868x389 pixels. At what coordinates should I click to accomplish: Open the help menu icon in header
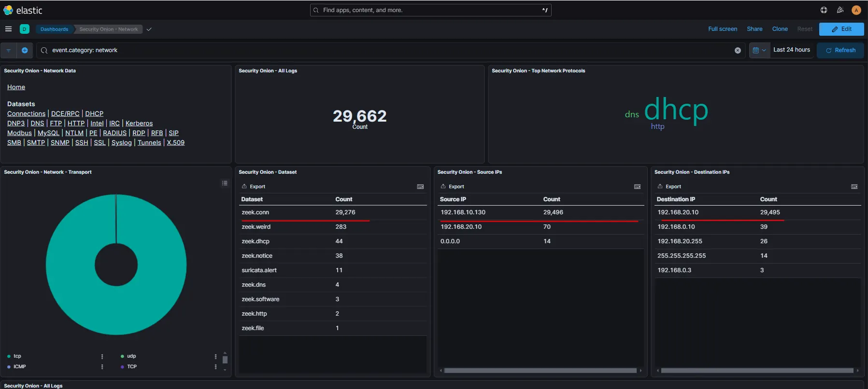(x=824, y=10)
